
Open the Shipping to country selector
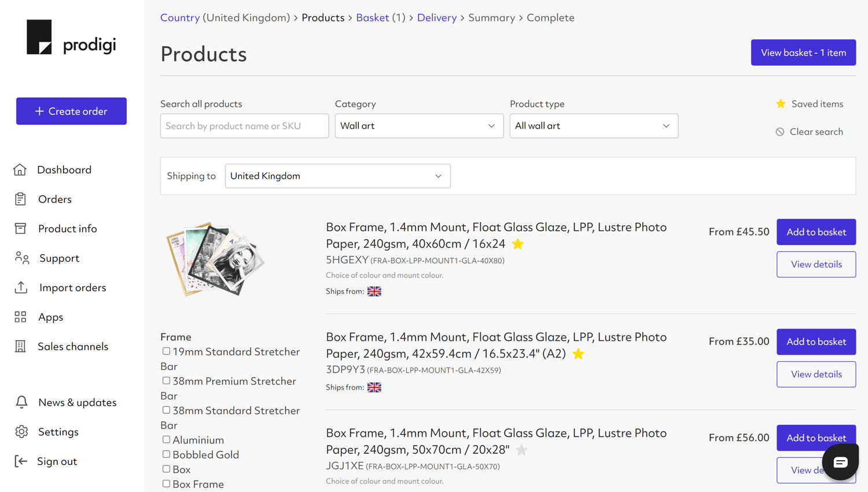click(337, 176)
